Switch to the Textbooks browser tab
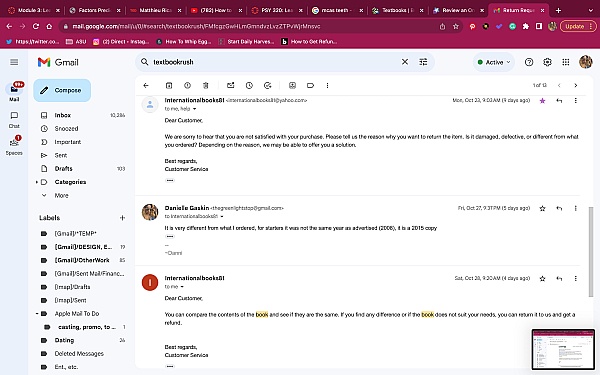 tap(398, 10)
